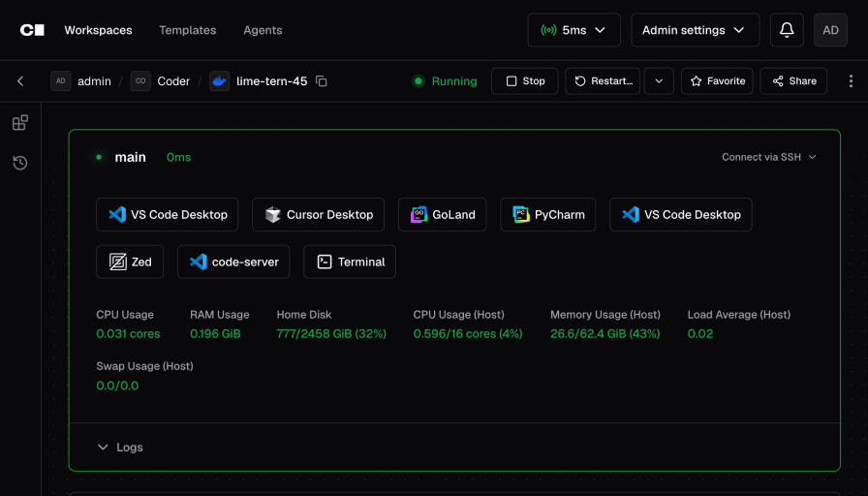
Task: Open the Admin settings dropdown
Action: (x=696, y=30)
